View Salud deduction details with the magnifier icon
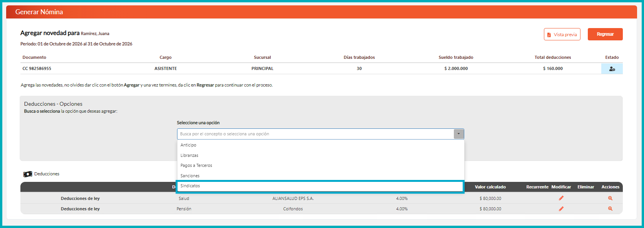Viewport: 644px width, 228px height. (610, 198)
